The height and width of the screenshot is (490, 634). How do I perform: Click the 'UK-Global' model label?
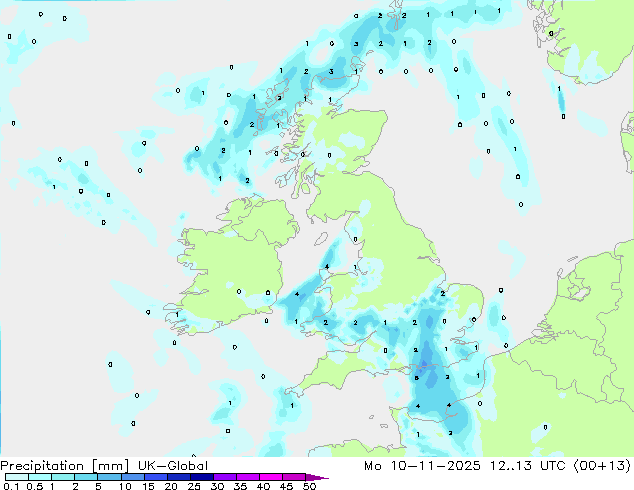pyautogui.click(x=173, y=466)
